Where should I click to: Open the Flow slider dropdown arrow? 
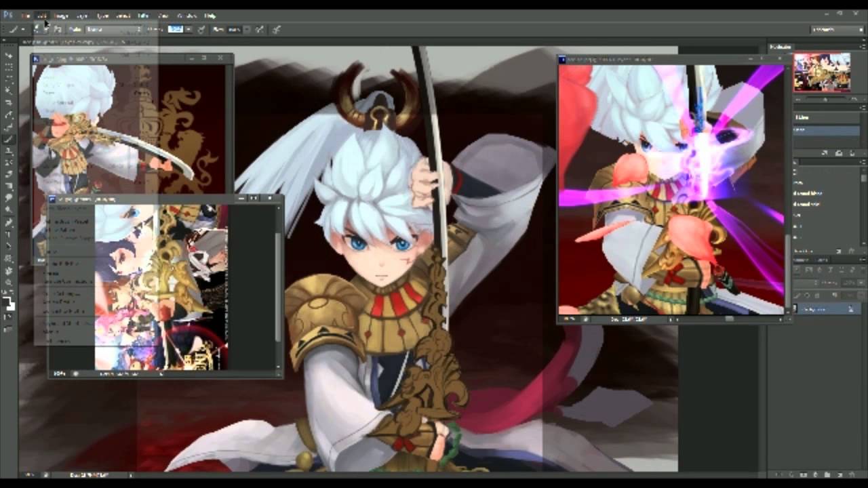(x=247, y=29)
